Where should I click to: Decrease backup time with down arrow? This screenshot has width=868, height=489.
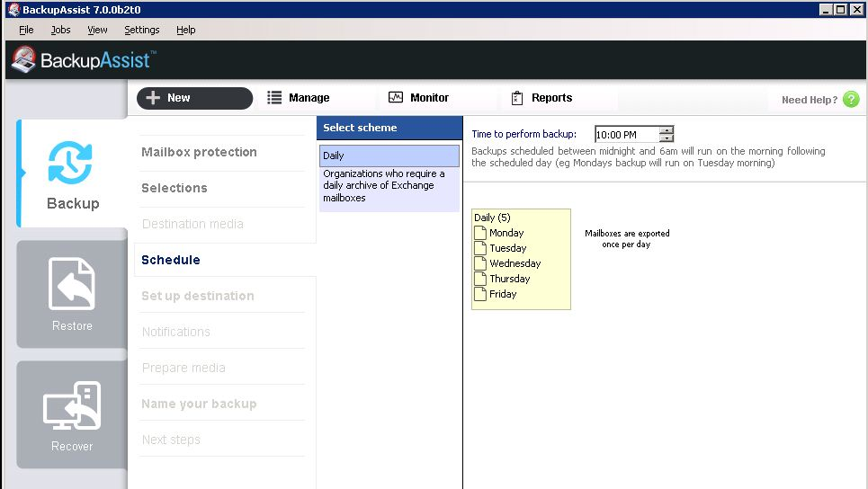666,138
